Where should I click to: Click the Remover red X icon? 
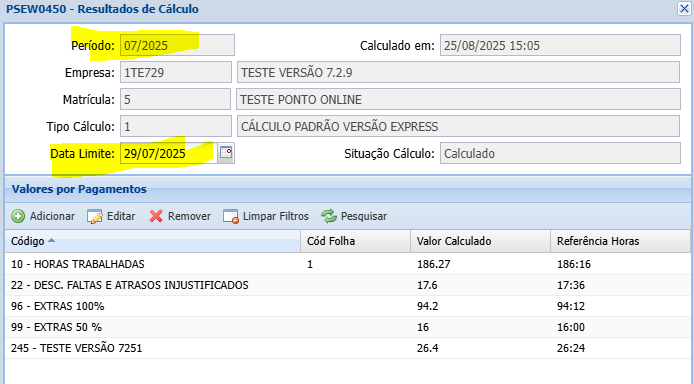click(x=156, y=216)
